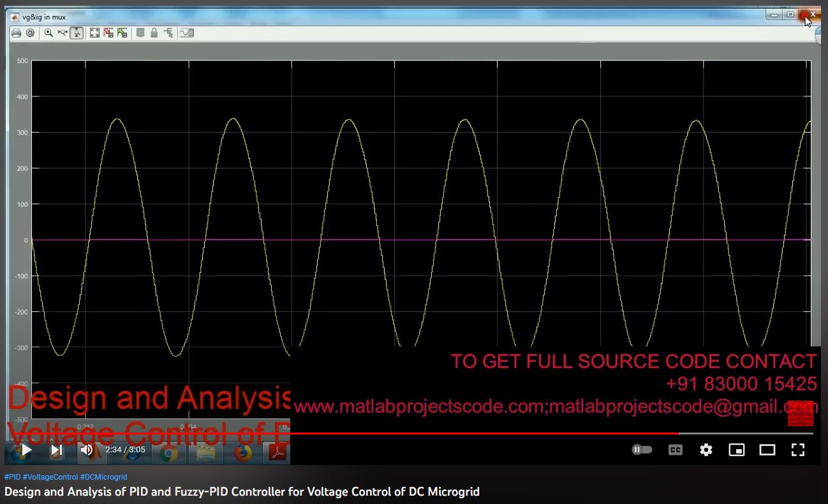
Task: Mute the video volume
Action: click(x=87, y=450)
